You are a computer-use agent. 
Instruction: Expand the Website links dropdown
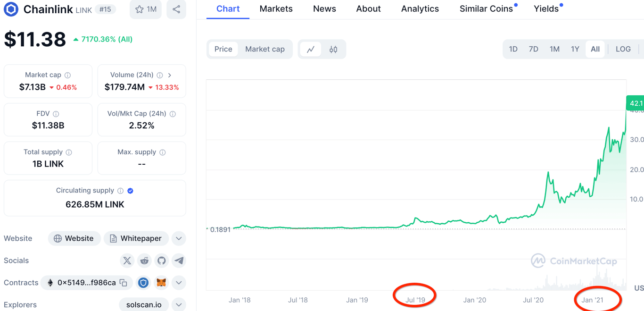click(179, 238)
